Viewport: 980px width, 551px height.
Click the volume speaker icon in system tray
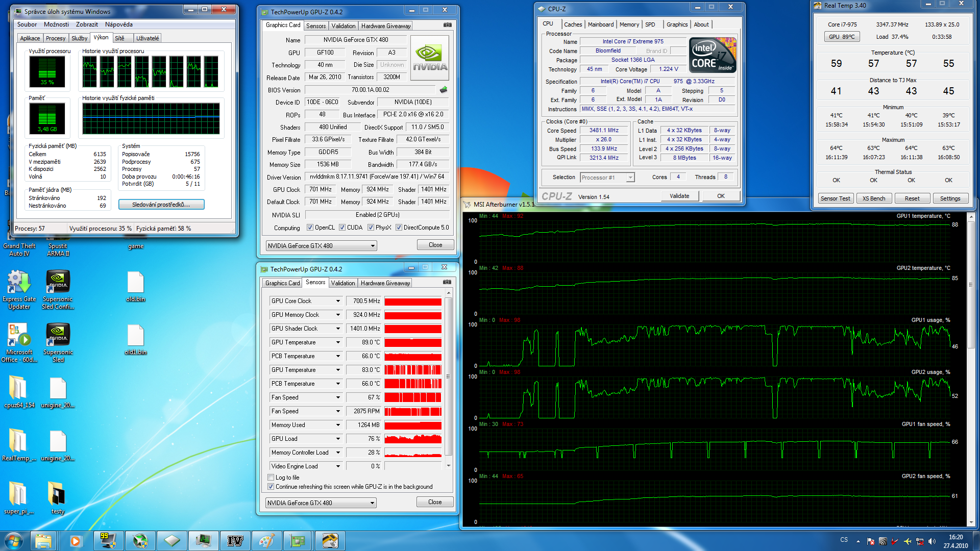click(x=932, y=542)
